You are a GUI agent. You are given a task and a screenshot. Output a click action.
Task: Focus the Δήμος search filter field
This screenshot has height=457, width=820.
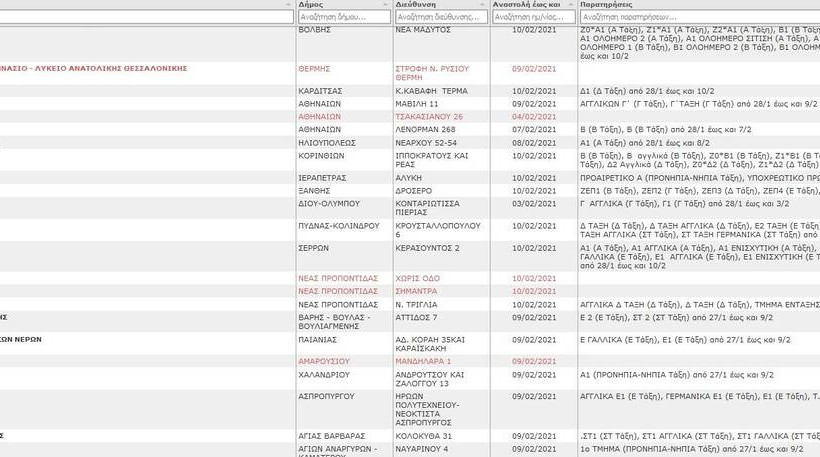coord(343,17)
